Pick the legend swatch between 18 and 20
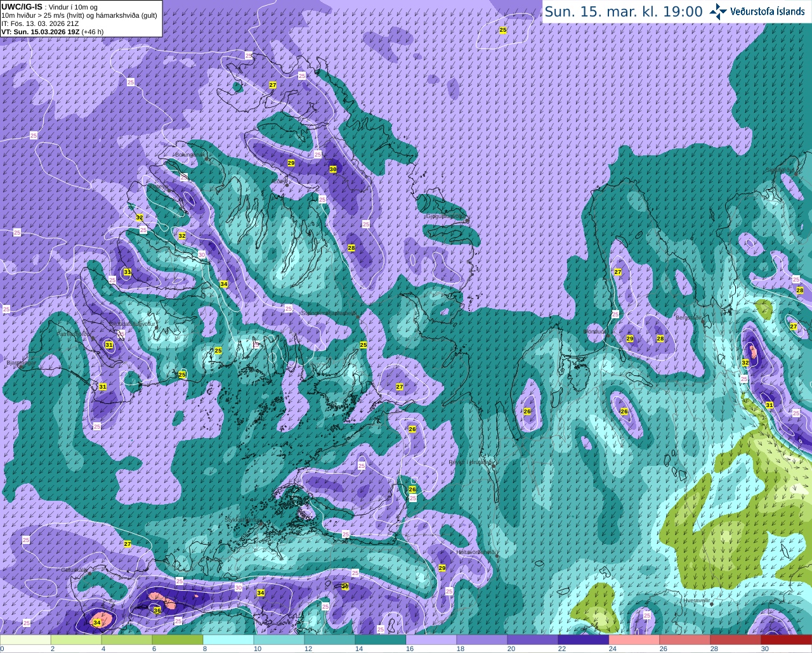This screenshot has height=653, width=812. pyautogui.click(x=482, y=640)
